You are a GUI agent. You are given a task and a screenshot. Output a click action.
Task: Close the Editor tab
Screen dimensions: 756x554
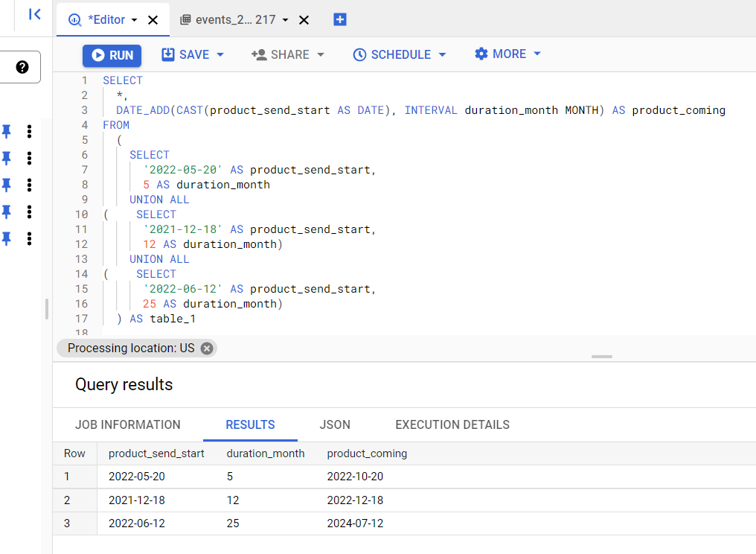153,20
